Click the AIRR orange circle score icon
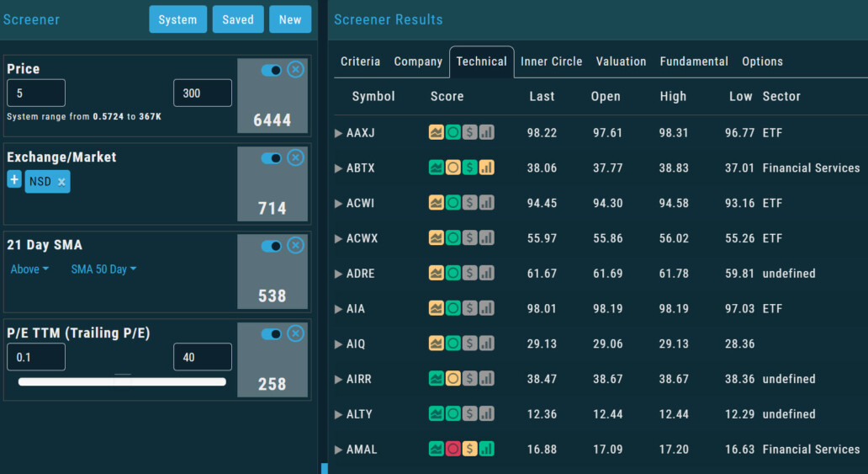This screenshot has width=868, height=474. [x=453, y=379]
